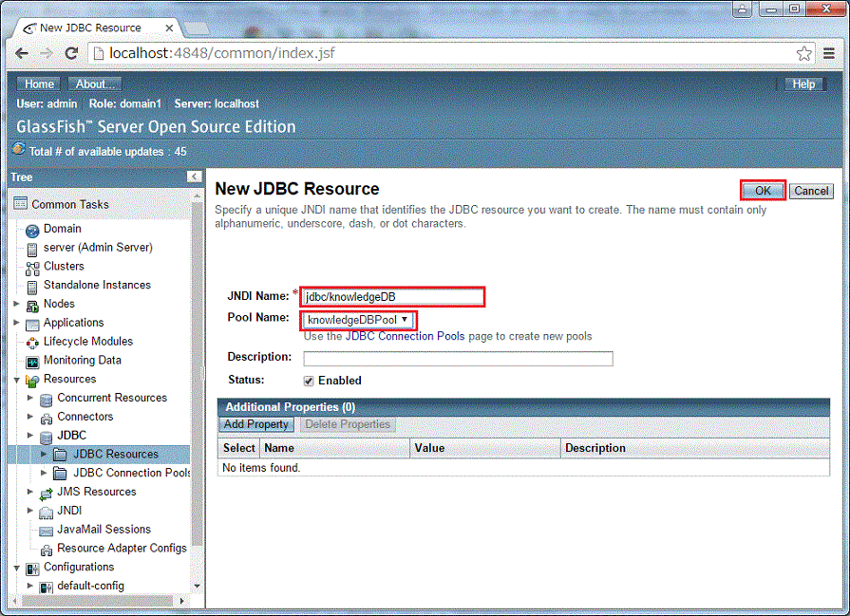The width and height of the screenshot is (850, 616).
Task: Bookmark page with star icon
Action: [x=803, y=53]
